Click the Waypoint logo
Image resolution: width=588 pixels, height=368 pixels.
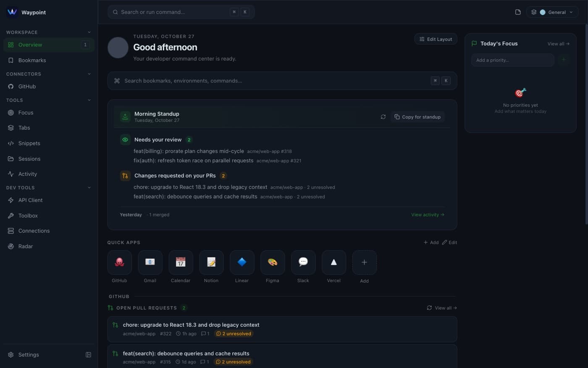(12, 12)
